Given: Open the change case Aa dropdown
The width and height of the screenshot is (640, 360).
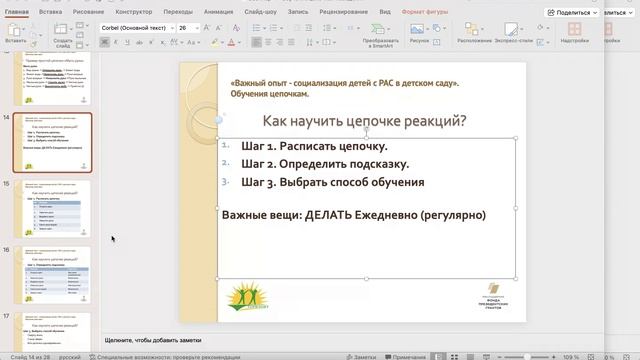Looking at the screenshot, I should coord(193,42).
